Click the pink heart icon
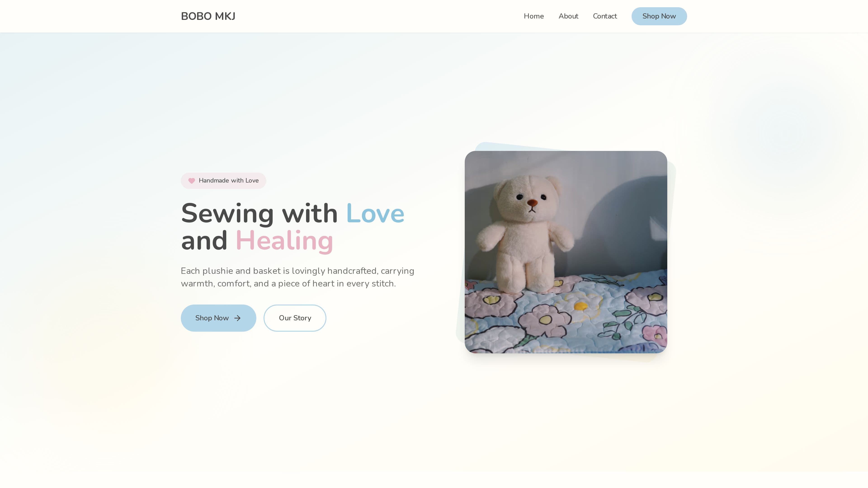Image resolution: width=868 pixels, height=488 pixels. [191, 181]
